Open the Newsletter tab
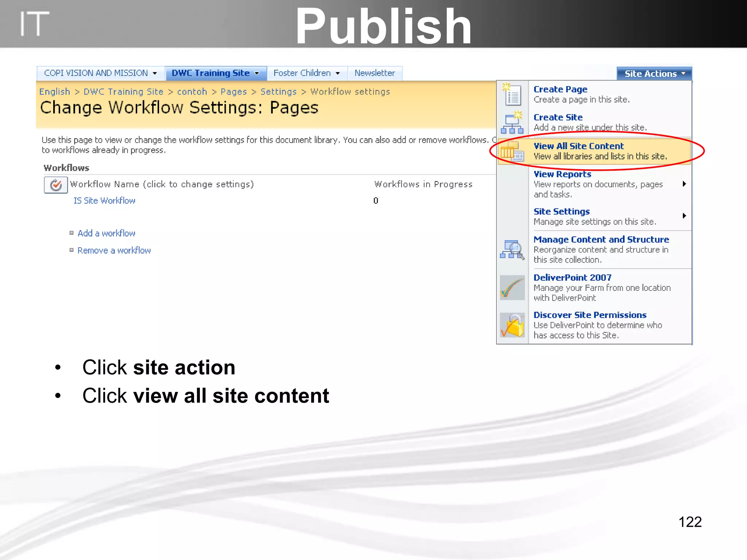Viewport: 747px width, 560px height. (x=375, y=73)
